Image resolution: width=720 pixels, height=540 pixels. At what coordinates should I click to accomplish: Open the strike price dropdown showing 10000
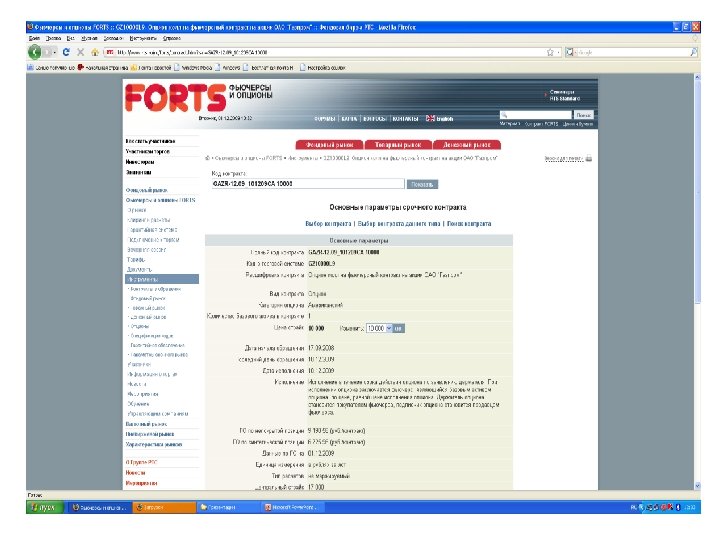(379, 328)
